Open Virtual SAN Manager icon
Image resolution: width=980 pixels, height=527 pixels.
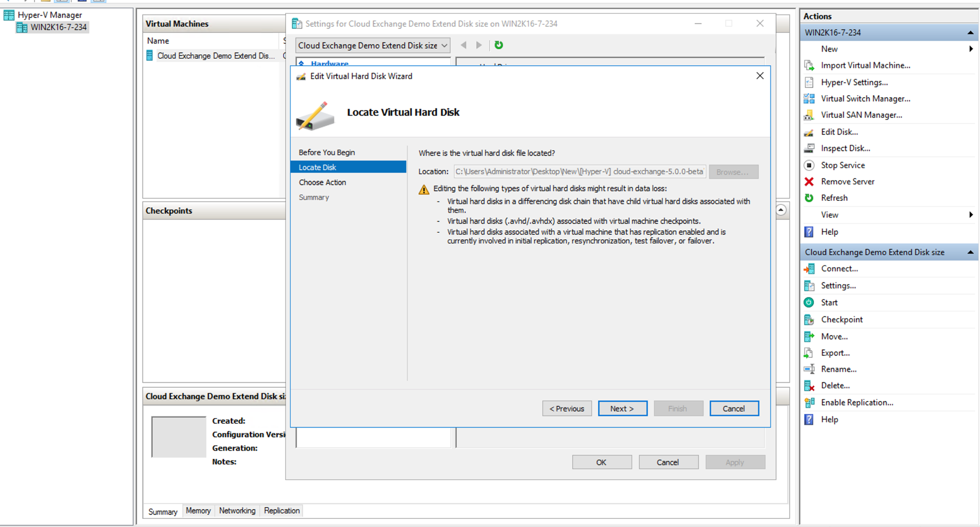click(809, 115)
